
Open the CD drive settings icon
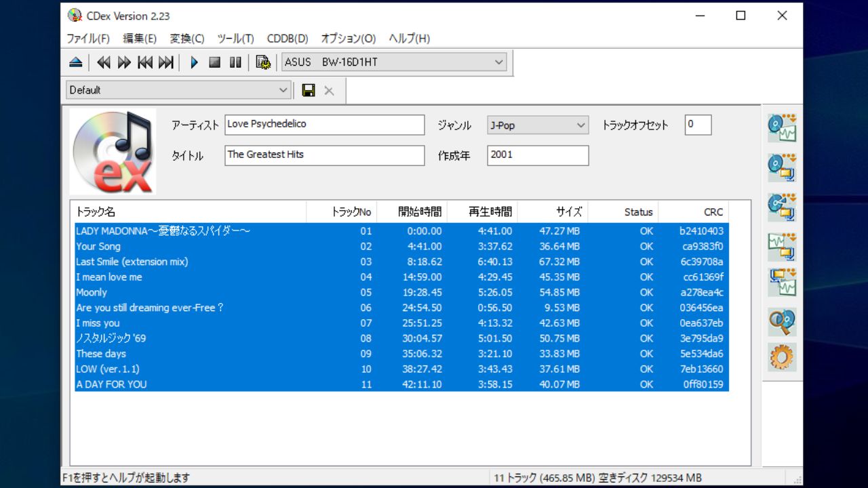(263, 62)
